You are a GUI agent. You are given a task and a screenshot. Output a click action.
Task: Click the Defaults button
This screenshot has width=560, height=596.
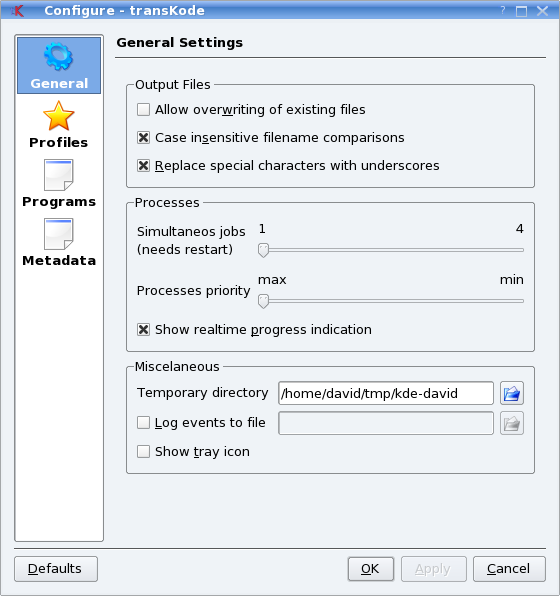point(56,569)
